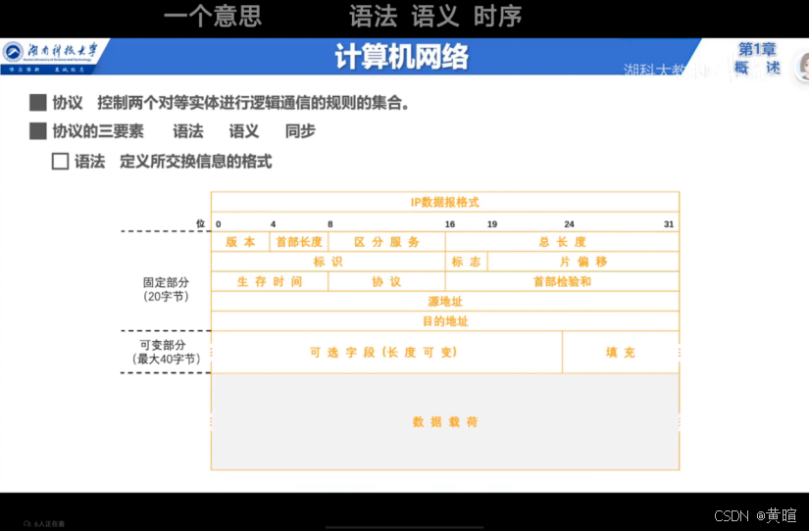Click the 位 label on the bit ruler
This screenshot has width=809, height=532.
(x=201, y=223)
